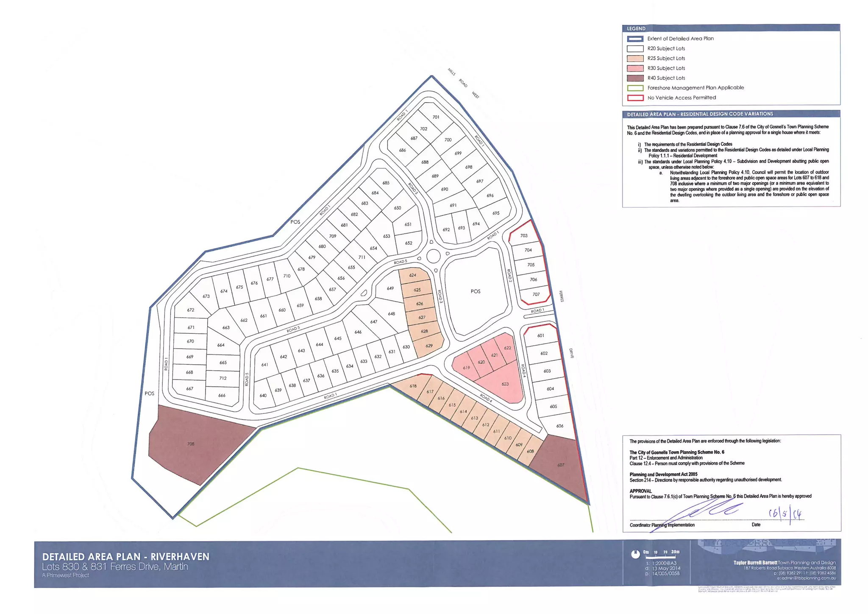Click lot 703 outlined in red

(x=524, y=236)
